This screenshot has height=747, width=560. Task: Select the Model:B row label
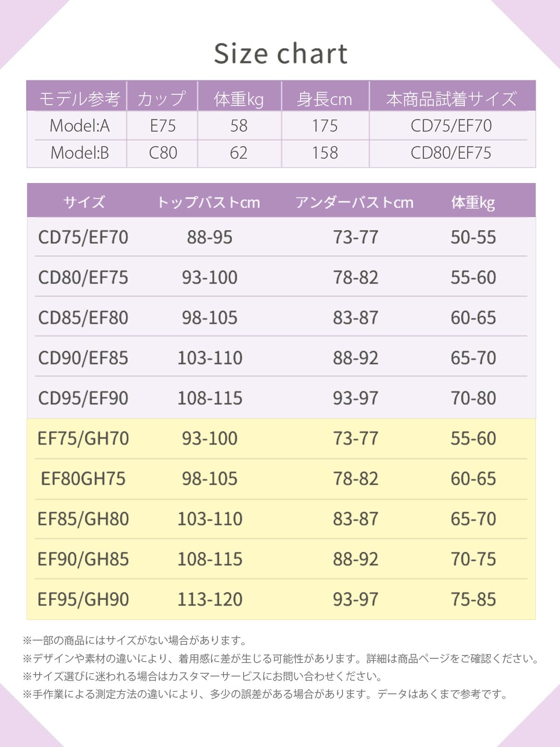point(79,153)
